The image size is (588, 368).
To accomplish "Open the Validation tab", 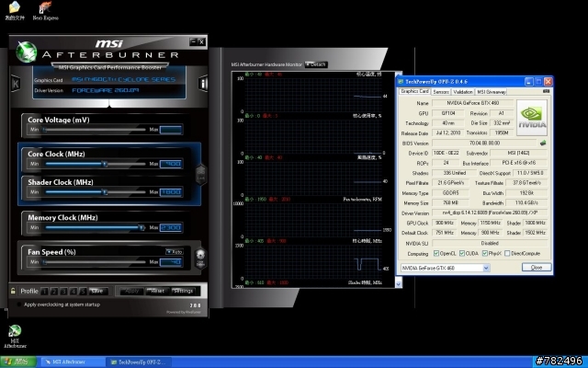I will pyautogui.click(x=463, y=92).
